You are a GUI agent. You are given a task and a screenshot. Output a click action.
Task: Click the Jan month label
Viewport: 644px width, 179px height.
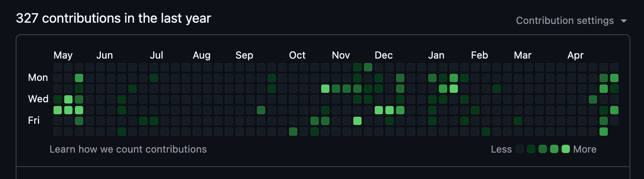coord(436,55)
